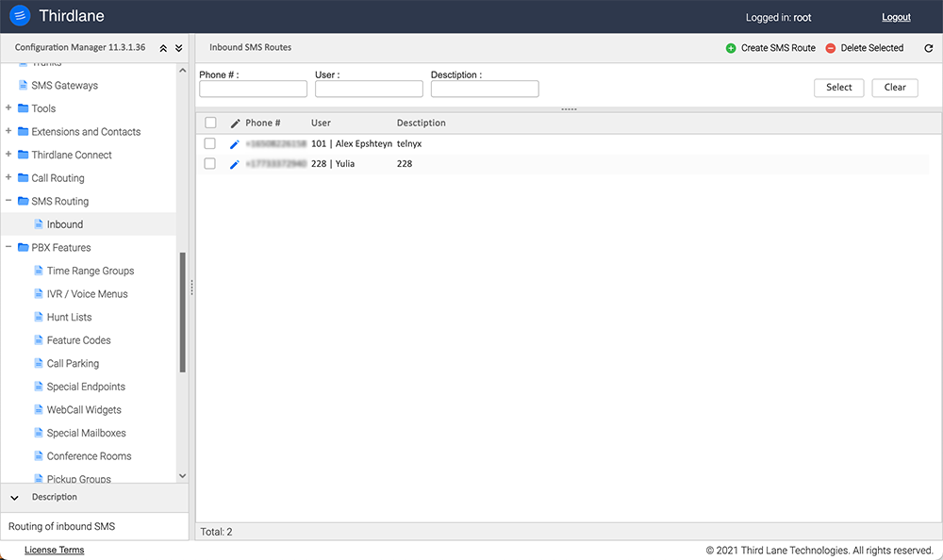The height and width of the screenshot is (560, 943).
Task: Check the checkbox for the 228 route
Action: pos(210,163)
